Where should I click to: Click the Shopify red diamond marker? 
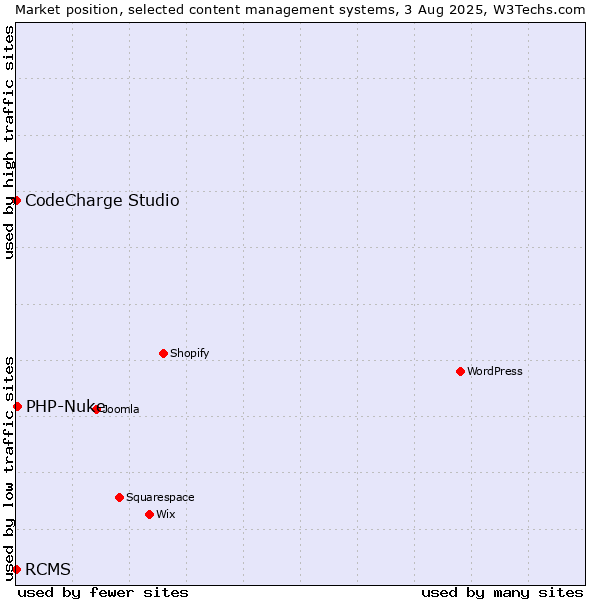point(163,354)
